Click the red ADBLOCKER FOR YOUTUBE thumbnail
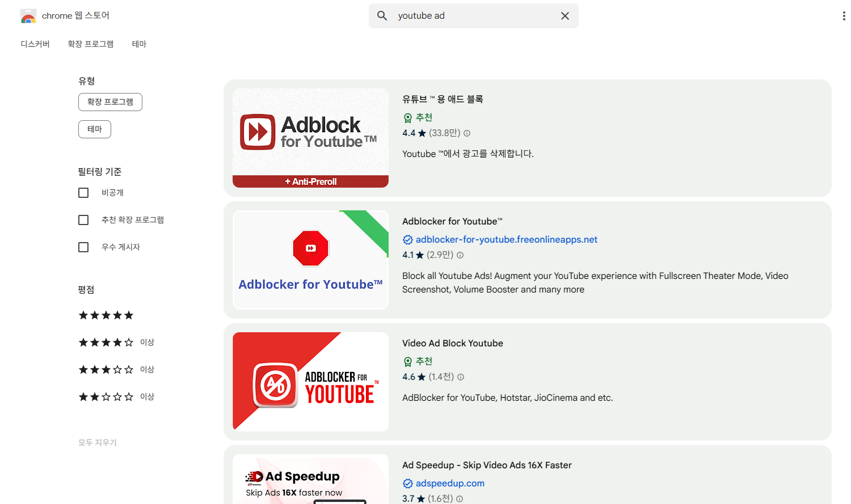 tap(310, 382)
